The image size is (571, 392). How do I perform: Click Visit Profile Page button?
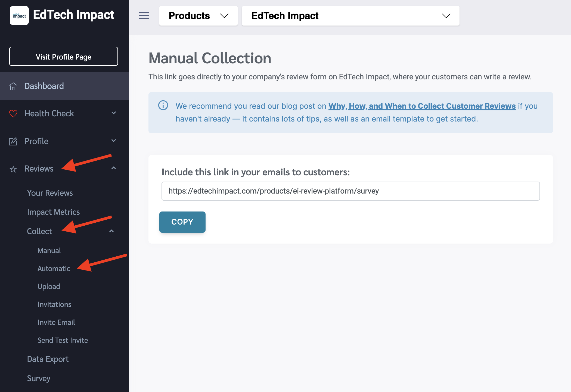[x=64, y=56]
